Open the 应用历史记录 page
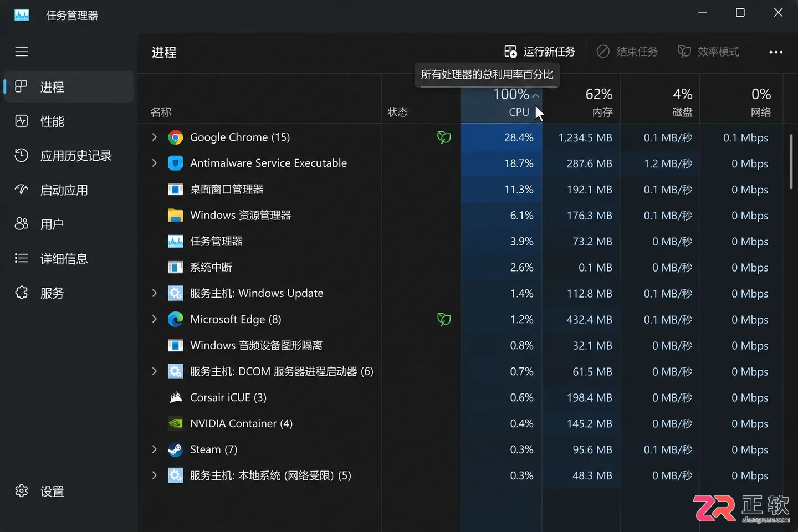The image size is (798, 532). (x=69, y=155)
